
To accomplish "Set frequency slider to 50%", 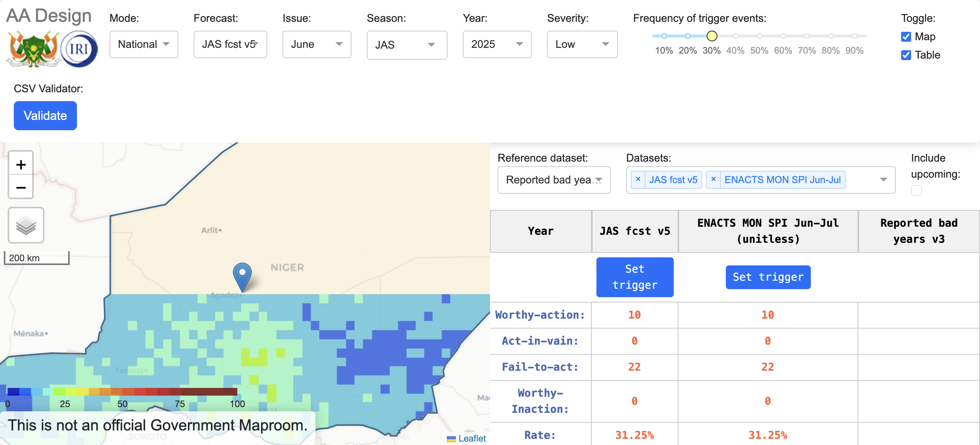I will (x=759, y=36).
